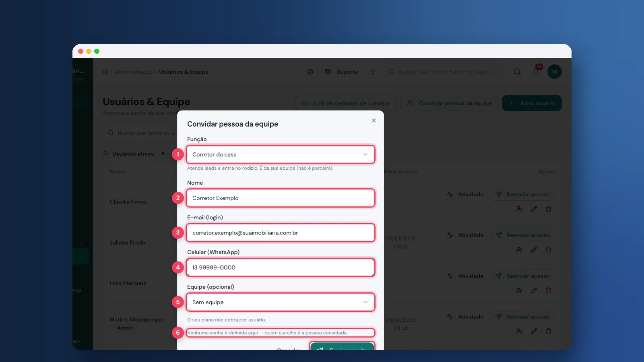The width and height of the screenshot is (644, 362).
Task: Click edit pencil for Marina Albuquerque
Action: 534,331
